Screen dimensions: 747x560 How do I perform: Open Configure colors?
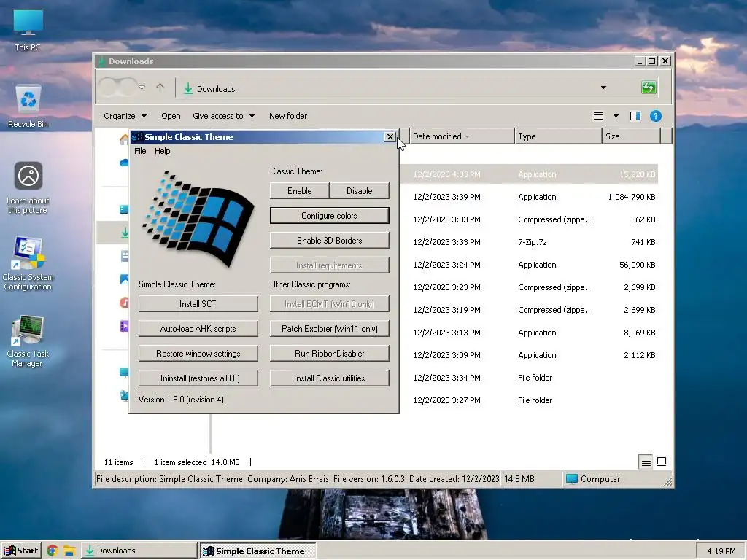pos(329,216)
